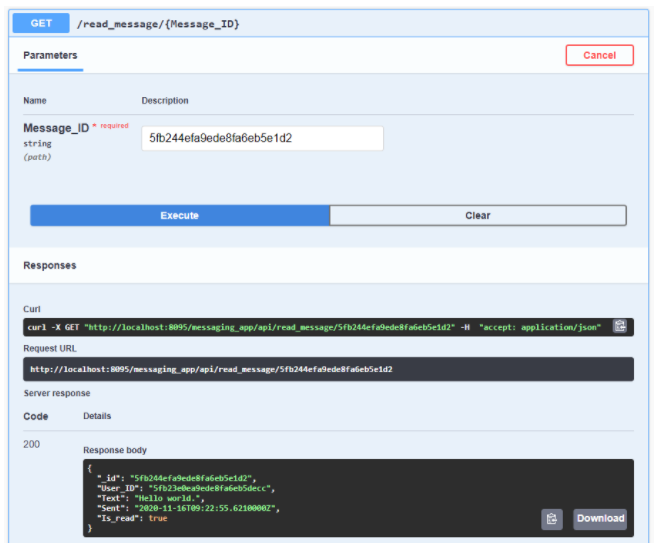Image resolution: width=660 pixels, height=557 pixels.
Task: Click the "_id" value in response body
Action: [192, 478]
